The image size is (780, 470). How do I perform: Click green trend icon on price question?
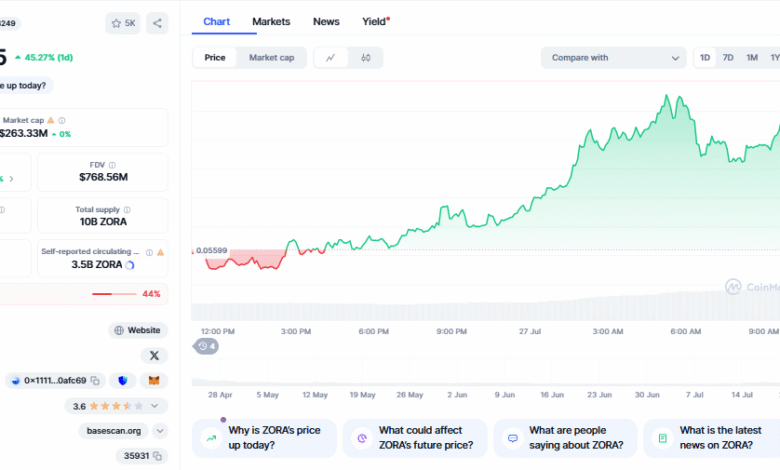pyautogui.click(x=211, y=438)
